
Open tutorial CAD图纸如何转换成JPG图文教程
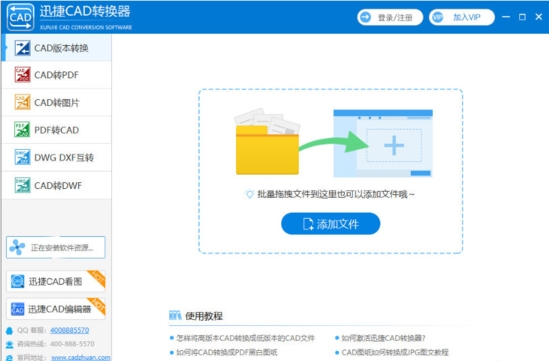395,352
